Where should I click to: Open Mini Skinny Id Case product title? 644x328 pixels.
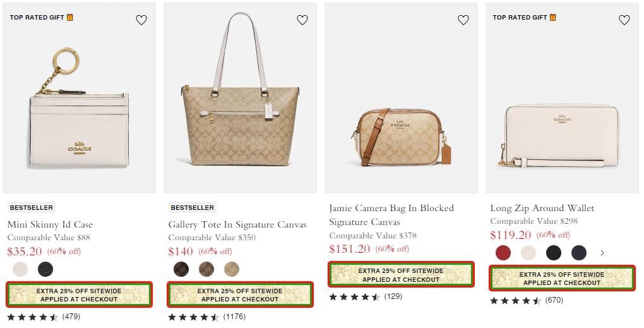click(x=50, y=224)
